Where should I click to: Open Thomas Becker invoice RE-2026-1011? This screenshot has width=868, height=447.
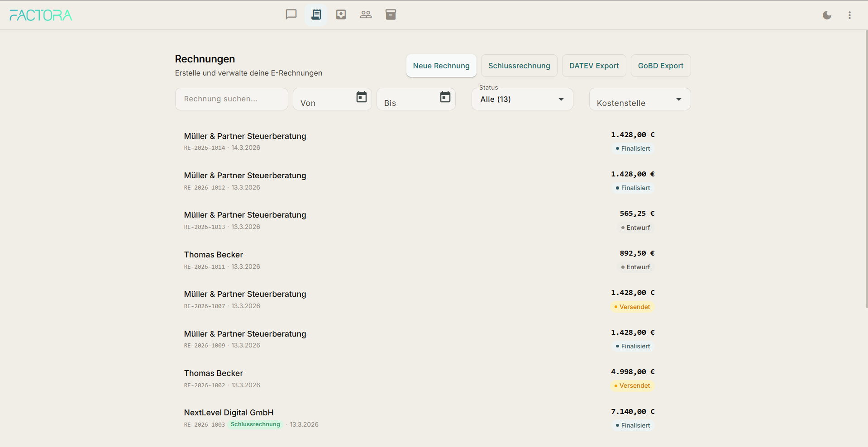pos(214,255)
